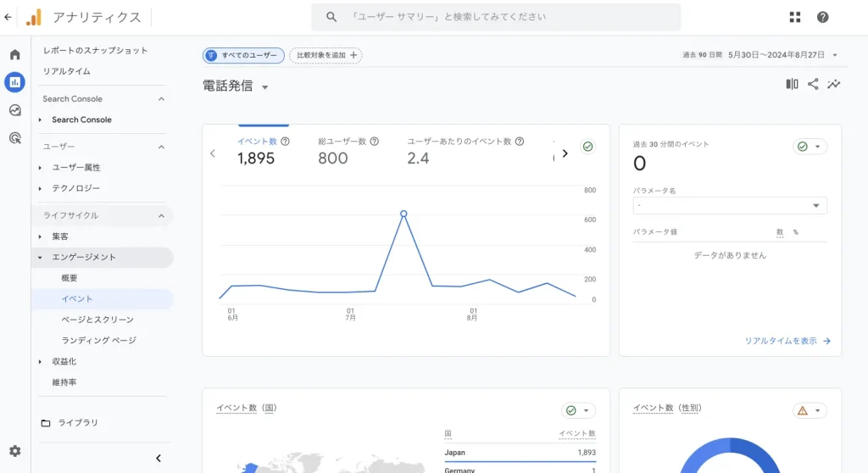Viewport: 868px width, 473px height.
Task: Click the 数 column header under パラメータ値
Action: coord(780,232)
